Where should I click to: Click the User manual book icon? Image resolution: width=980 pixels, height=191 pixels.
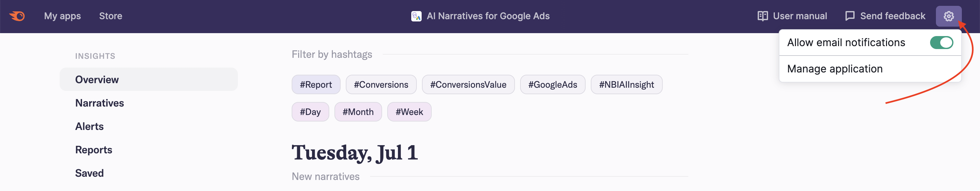762,16
